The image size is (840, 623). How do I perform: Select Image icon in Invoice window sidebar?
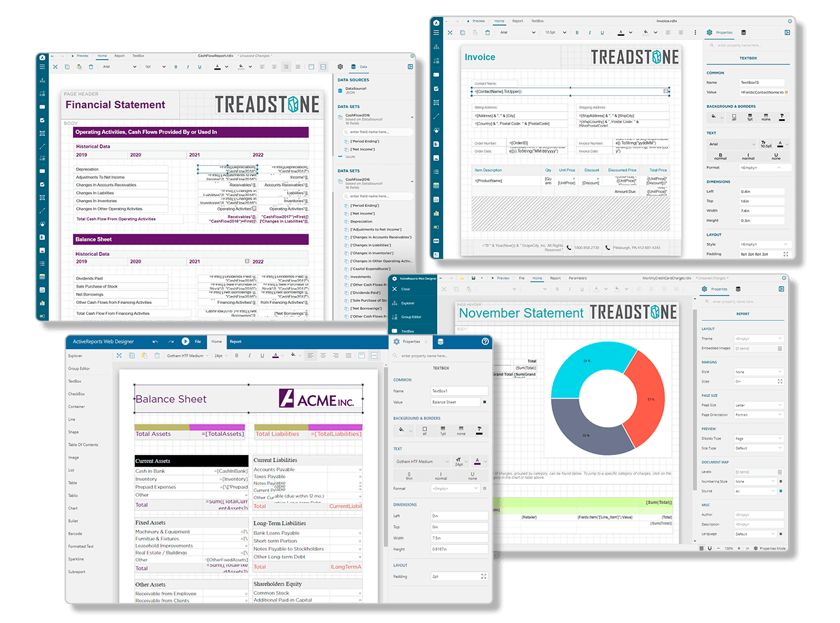point(436,158)
